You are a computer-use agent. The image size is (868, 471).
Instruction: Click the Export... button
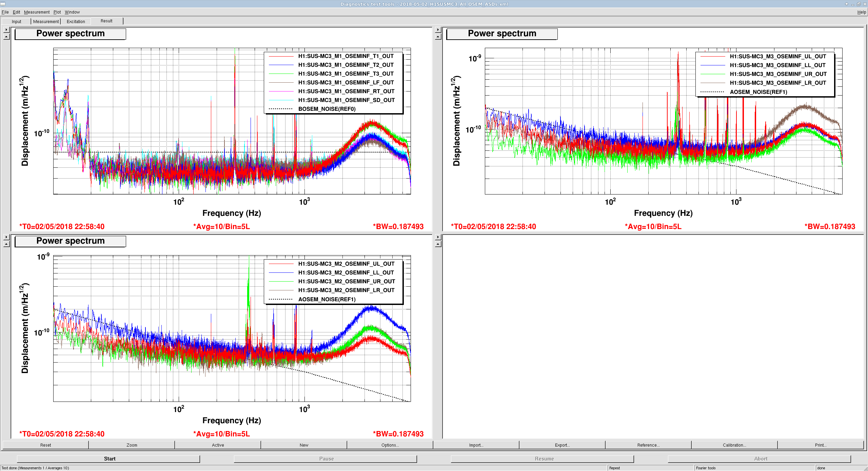(562, 445)
